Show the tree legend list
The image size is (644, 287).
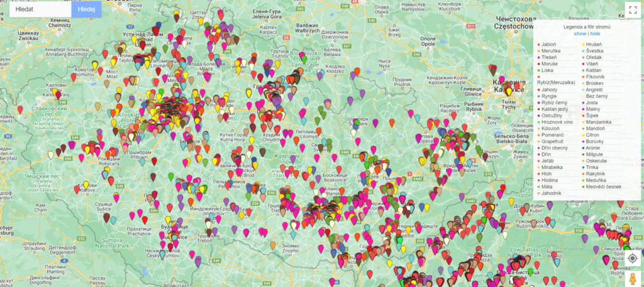579,33
